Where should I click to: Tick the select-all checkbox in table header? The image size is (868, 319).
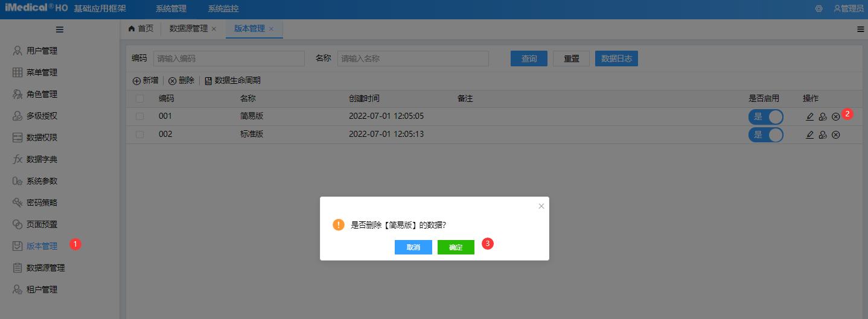click(x=140, y=98)
